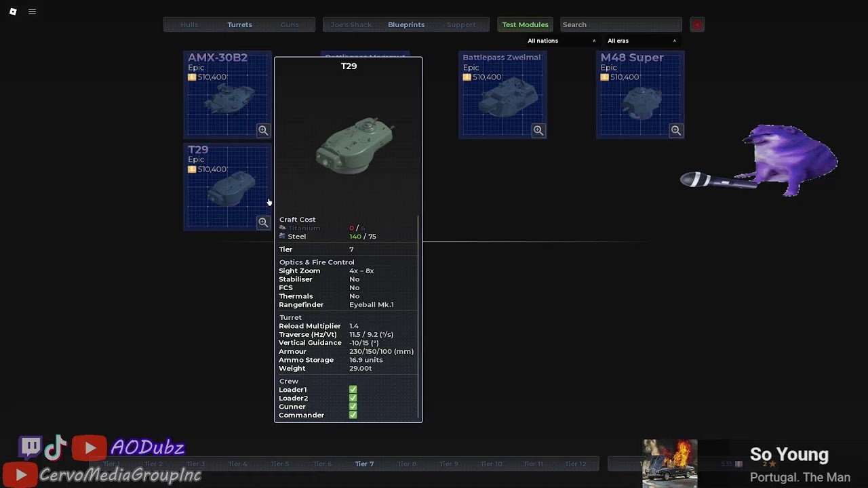Expand the All eras dropdown
Screen dimensions: 868x488
coord(642,41)
